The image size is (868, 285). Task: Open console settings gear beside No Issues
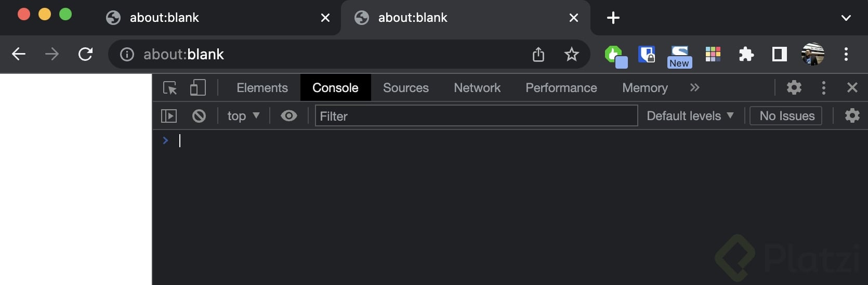click(852, 115)
